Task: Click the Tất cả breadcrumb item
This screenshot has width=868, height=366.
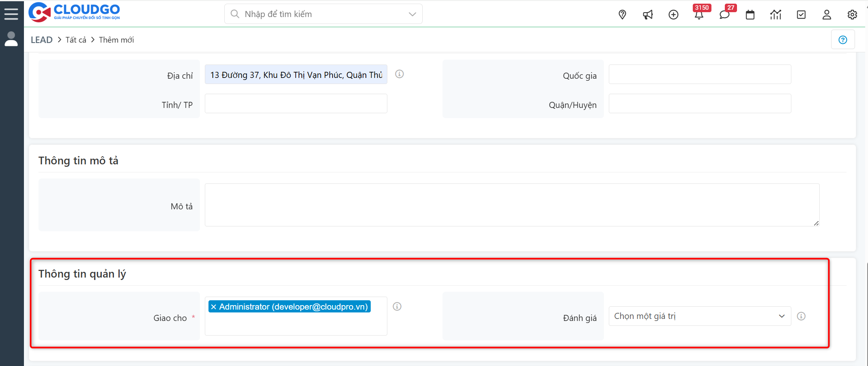Action: pos(75,39)
